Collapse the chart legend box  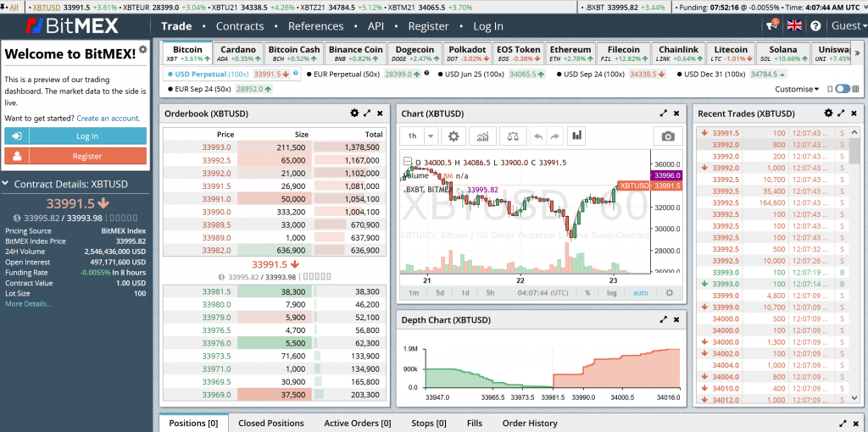[x=408, y=162]
